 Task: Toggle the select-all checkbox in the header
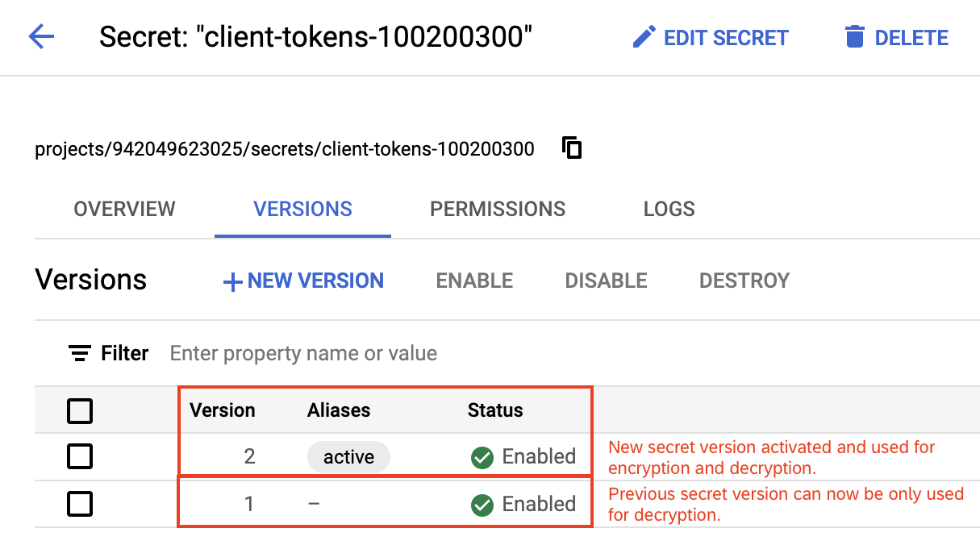80,411
